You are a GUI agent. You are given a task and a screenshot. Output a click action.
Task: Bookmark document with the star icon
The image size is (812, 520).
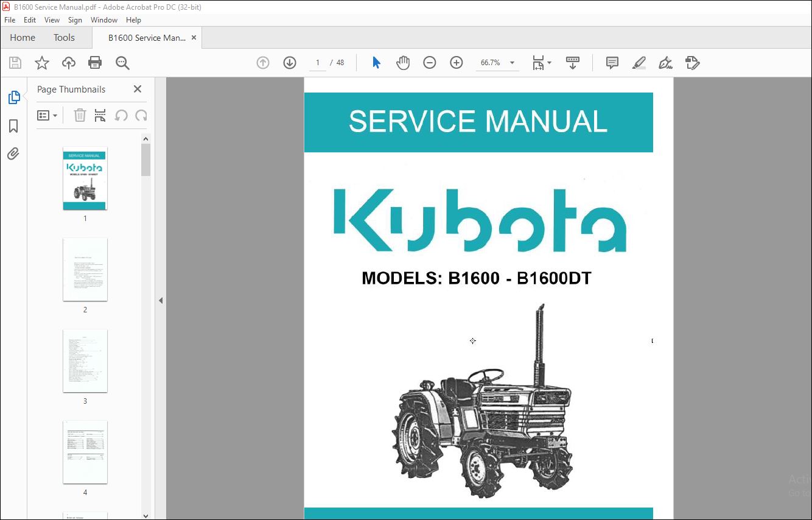click(x=42, y=63)
